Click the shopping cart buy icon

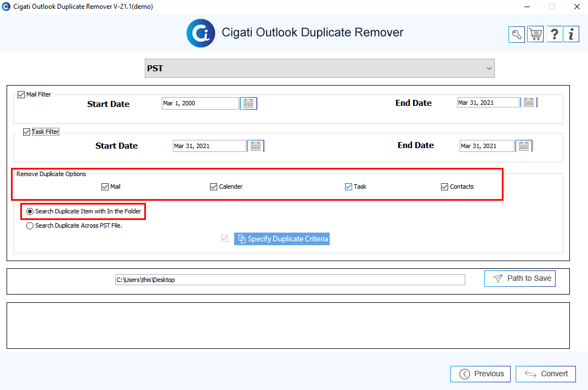pyautogui.click(x=535, y=35)
